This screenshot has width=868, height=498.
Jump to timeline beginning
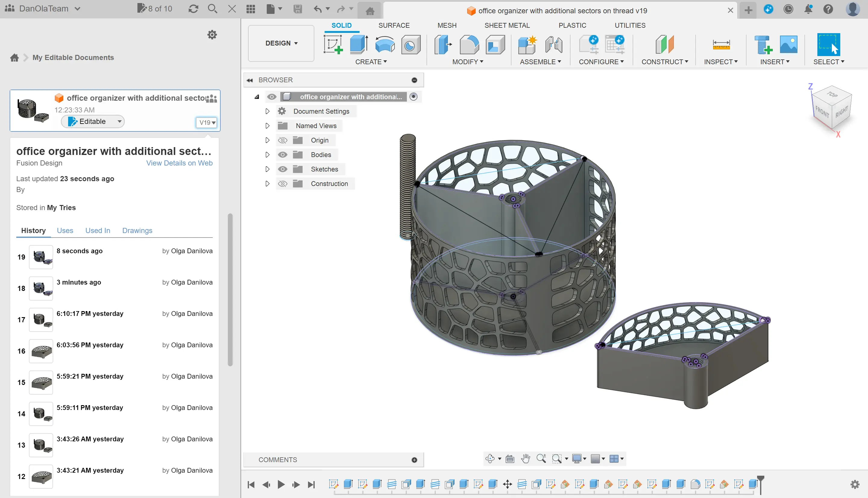click(251, 485)
